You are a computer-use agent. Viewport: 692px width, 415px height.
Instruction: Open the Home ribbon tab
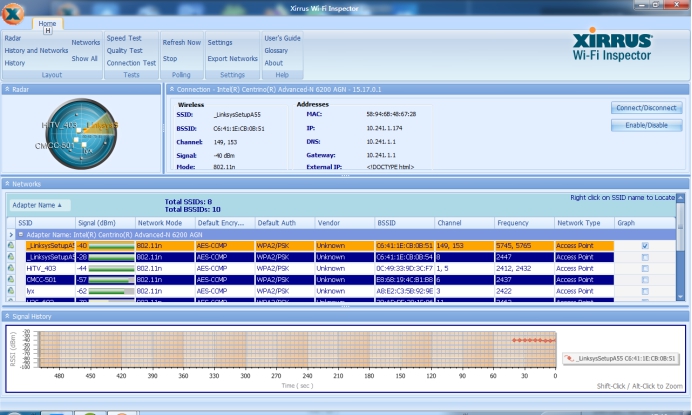[47, 23]
